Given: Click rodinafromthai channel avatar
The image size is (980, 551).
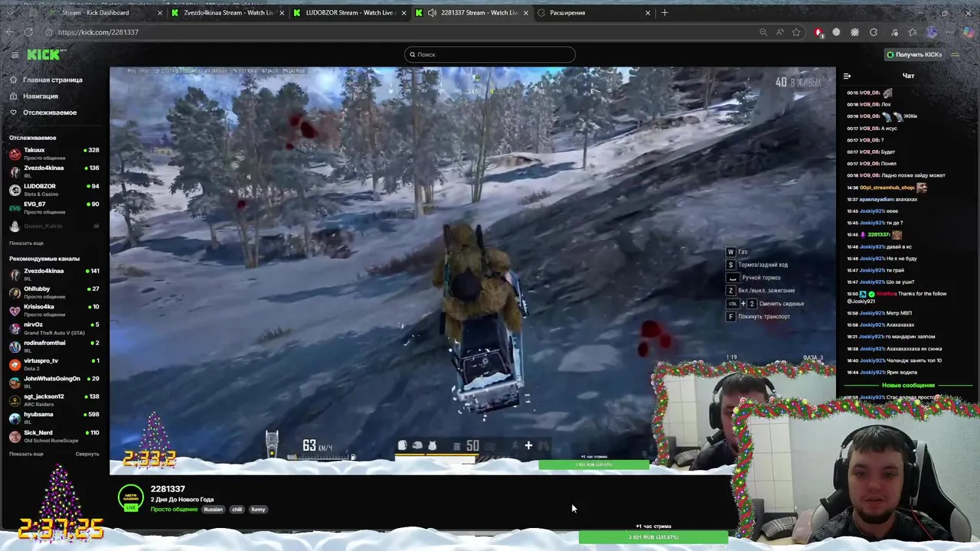Looking at the screenshot, I should [15, 346].
